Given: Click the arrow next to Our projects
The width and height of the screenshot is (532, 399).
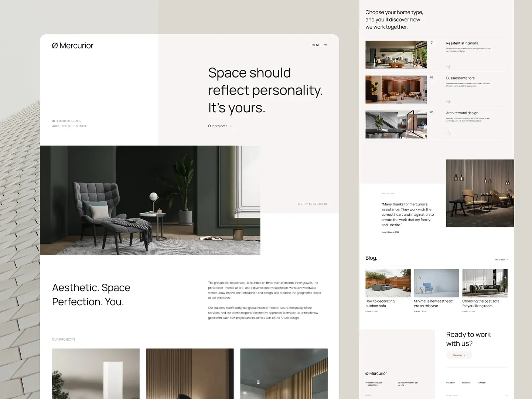Looking at the screenshot, I should point(230,126).
